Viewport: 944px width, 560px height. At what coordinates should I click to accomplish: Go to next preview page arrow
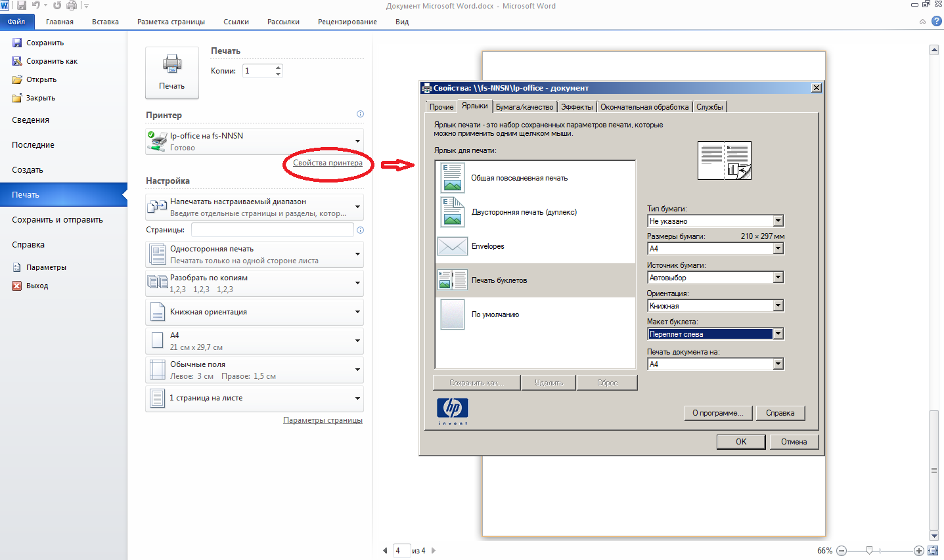(434, 551)
